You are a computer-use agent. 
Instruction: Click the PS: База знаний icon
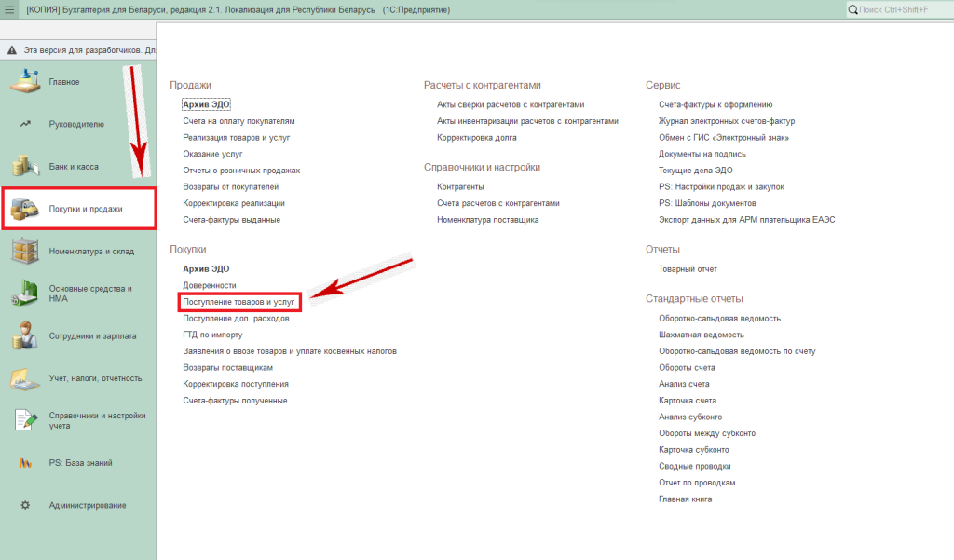pos(25,463)
